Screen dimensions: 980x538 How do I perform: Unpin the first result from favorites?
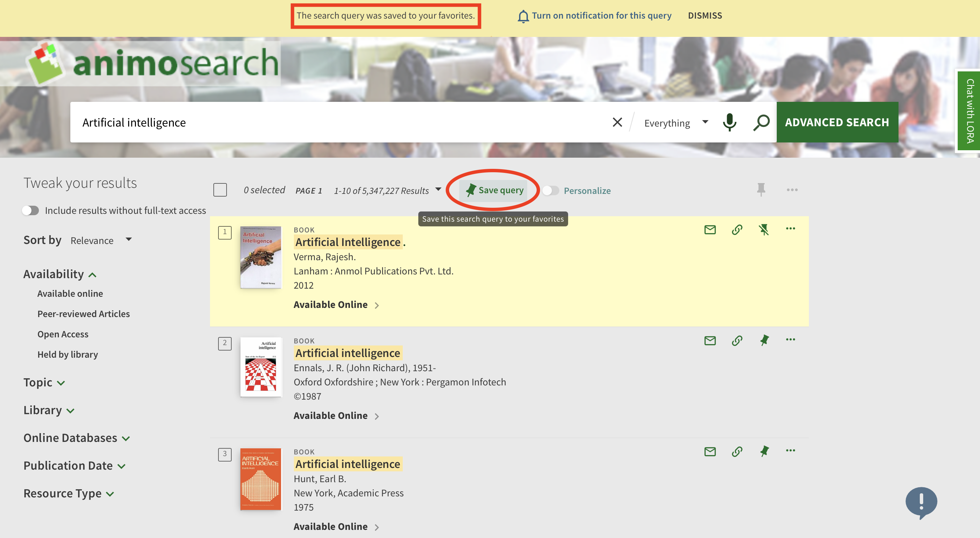tap(764, 230)
